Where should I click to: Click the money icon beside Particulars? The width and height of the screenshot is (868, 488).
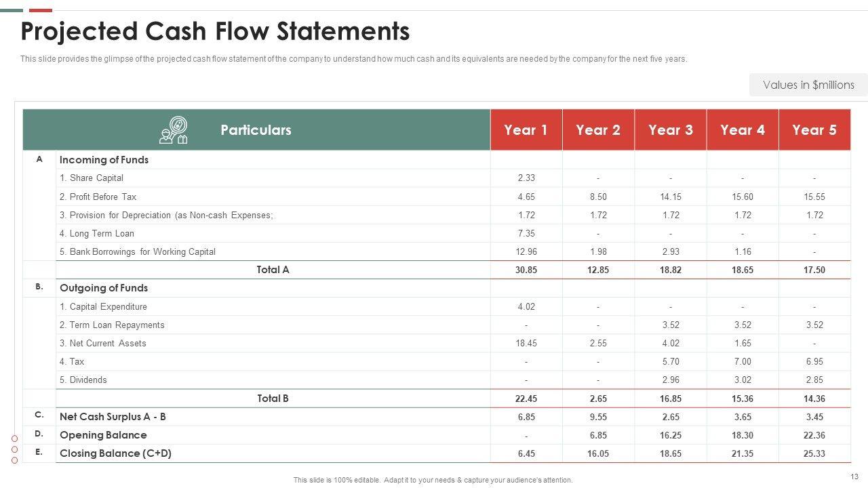pyautogui.click(x=173, y=130)
